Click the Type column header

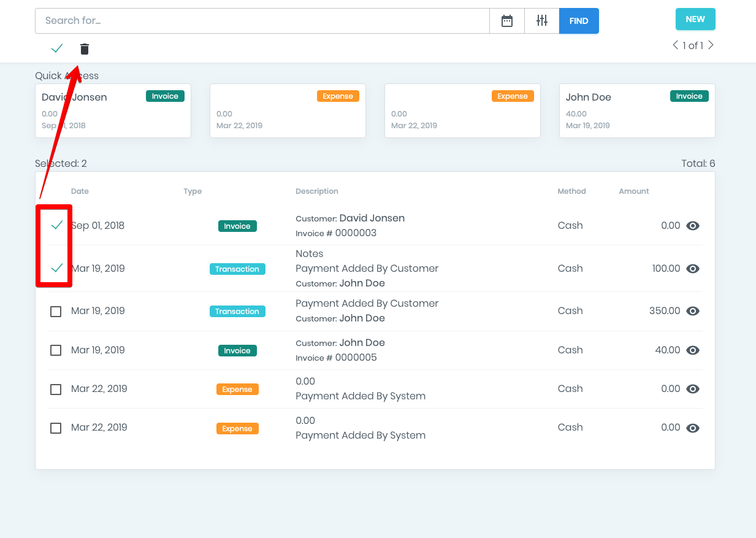[x=193, y=191]
